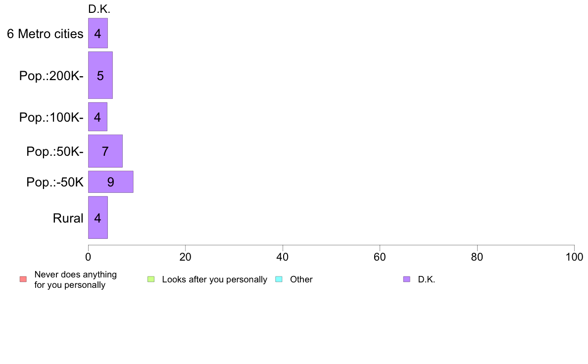Click the D.K. legend text label
Screen dimensions: 588x364
(x=426, y=279)
